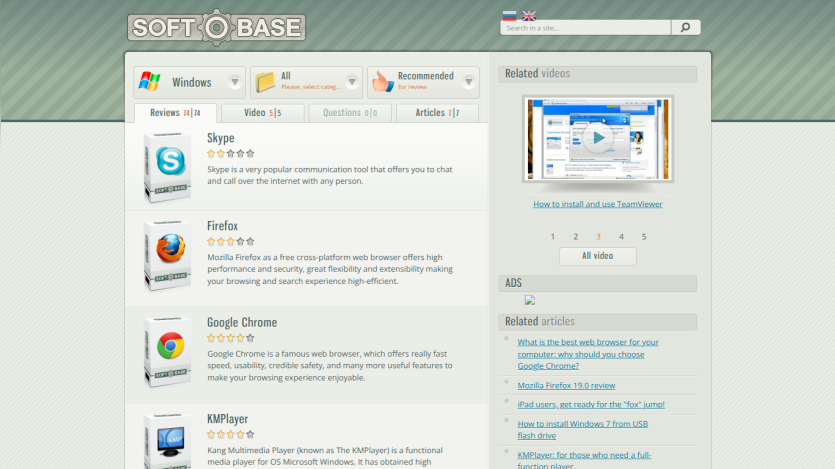The image size is (835, 469).
Task: Open the Reviews tab
Action: coord(175,113)
